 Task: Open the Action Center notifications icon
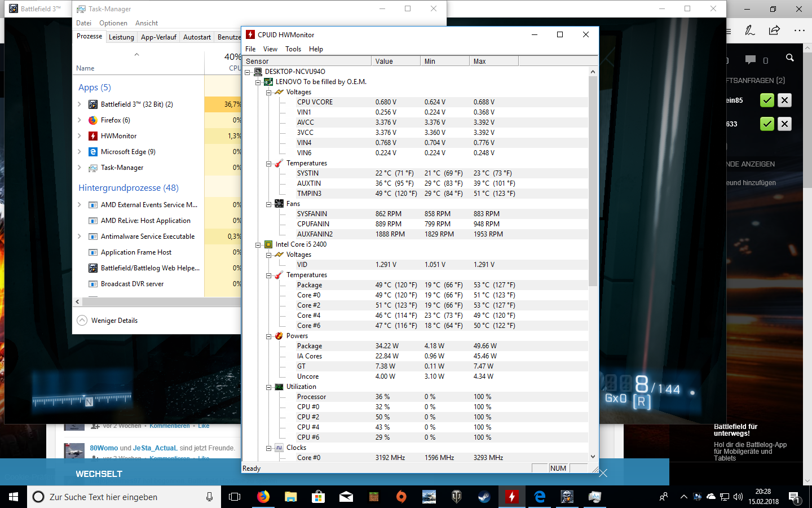click(795, 497)
